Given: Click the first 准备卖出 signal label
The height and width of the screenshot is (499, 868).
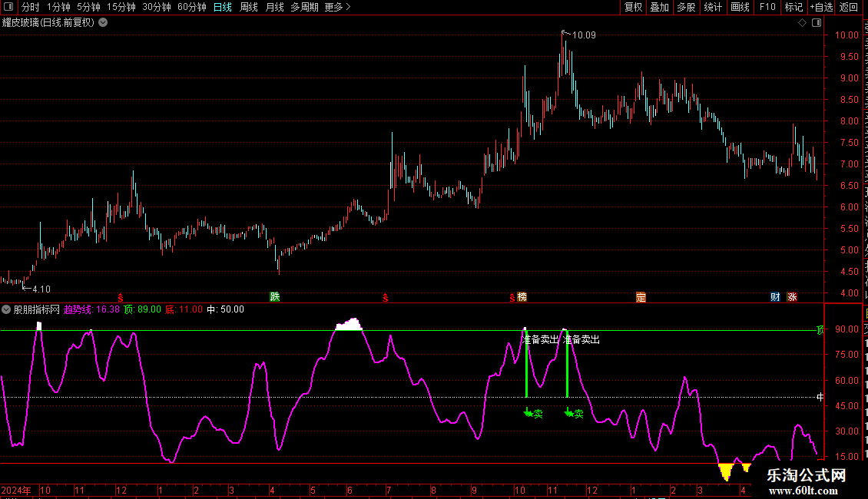Looking at the screenshot, I should [540, 339].
